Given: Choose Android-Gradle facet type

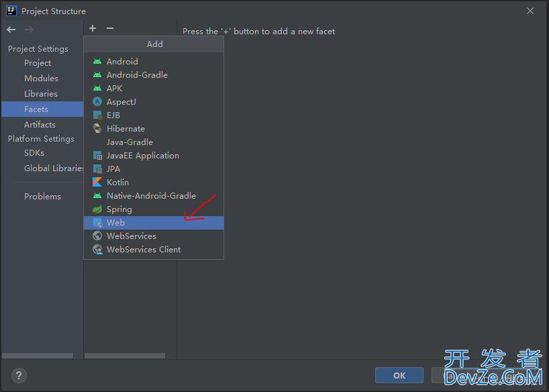Looking at the screenshot, I should tap(154, 75).
